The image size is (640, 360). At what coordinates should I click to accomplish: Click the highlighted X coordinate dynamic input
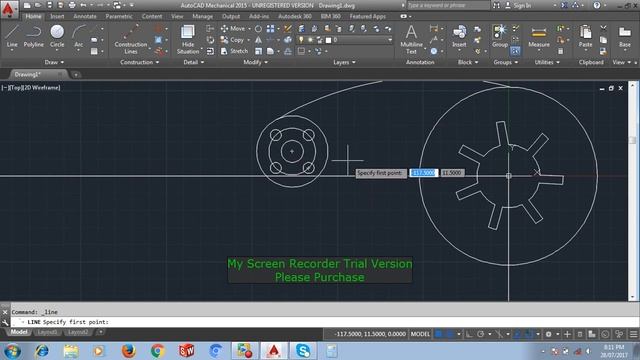[x=424, y=173]
